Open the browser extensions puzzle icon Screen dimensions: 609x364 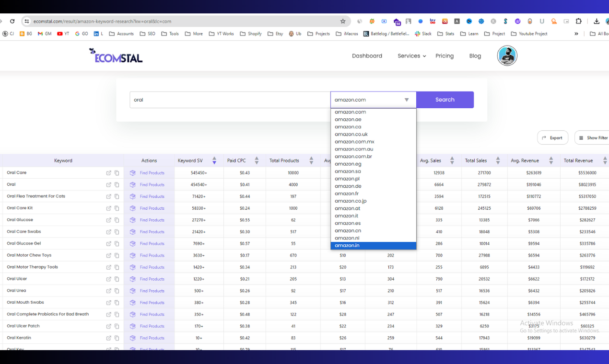click(579, 21)
